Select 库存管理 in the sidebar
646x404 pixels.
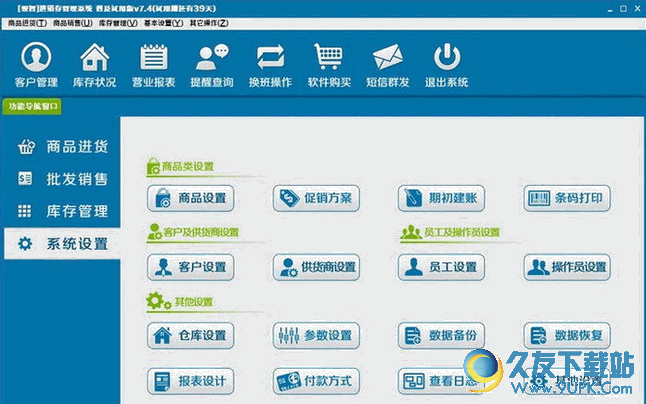point(62,211)
